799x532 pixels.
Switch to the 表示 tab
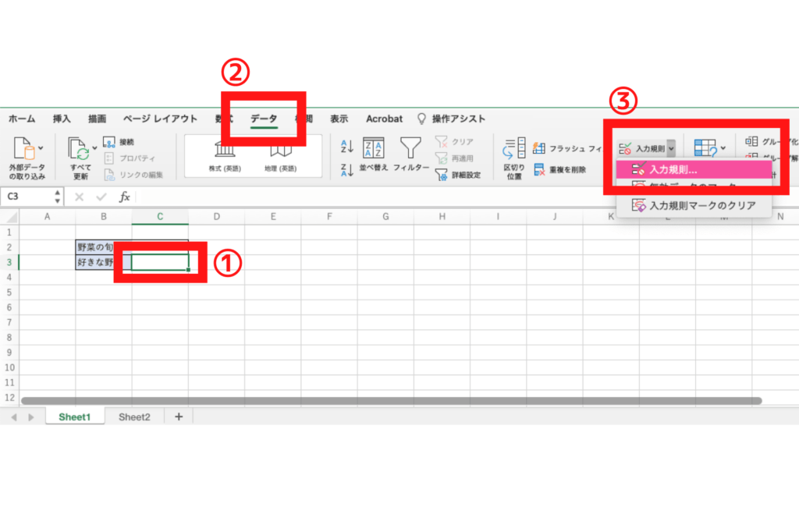click(339, 119)
